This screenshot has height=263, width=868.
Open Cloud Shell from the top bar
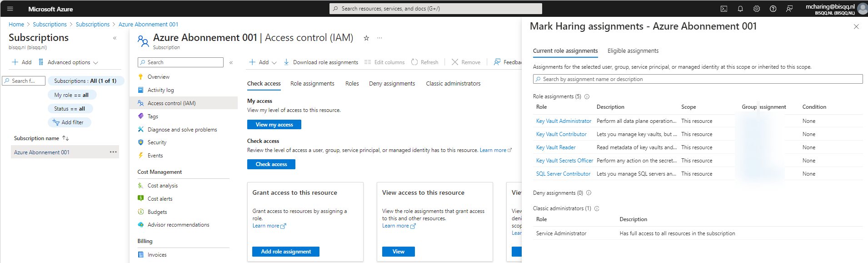[x=724, y=9]
